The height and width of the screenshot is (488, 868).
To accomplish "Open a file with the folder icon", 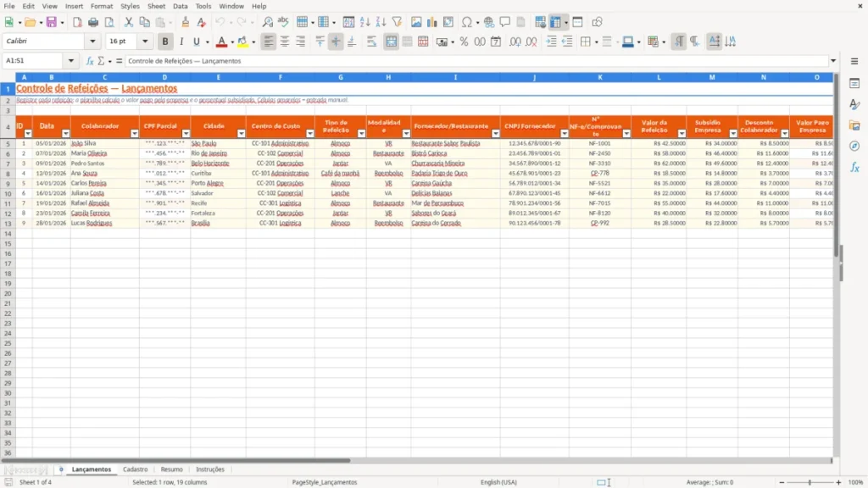I will click(31, 22).
